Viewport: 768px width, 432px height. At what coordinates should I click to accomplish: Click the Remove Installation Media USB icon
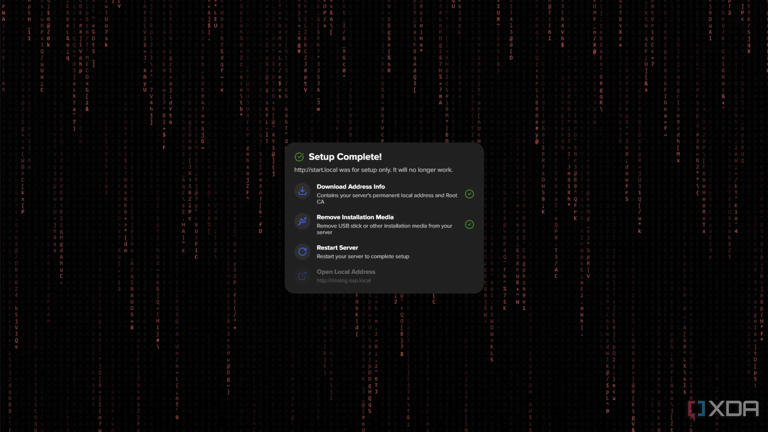pos(302,221)
